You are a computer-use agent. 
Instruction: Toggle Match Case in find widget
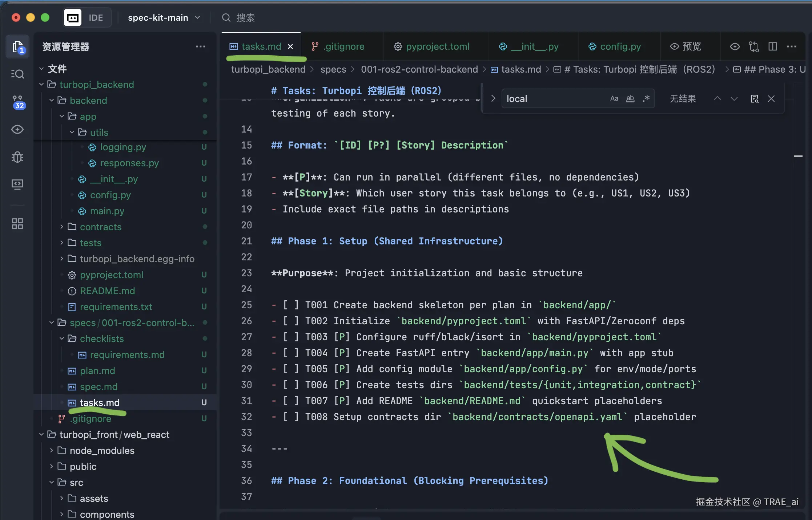(x=614, y=98)
